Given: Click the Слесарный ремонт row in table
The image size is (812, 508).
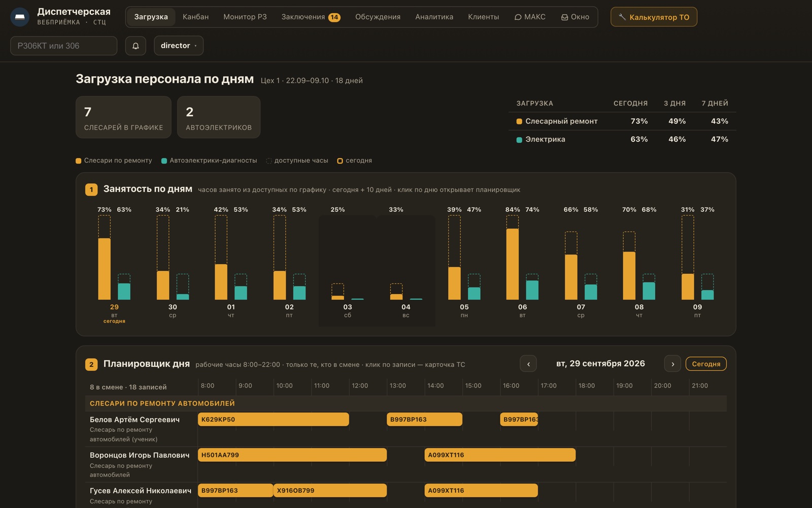Looking at the screenshot, I should [x=622, y=121].
